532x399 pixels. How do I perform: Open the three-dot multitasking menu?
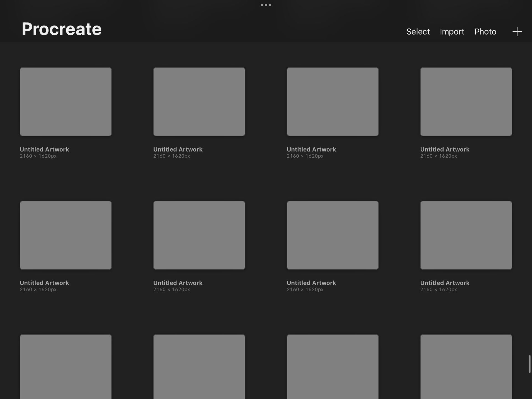click(266, 5)
